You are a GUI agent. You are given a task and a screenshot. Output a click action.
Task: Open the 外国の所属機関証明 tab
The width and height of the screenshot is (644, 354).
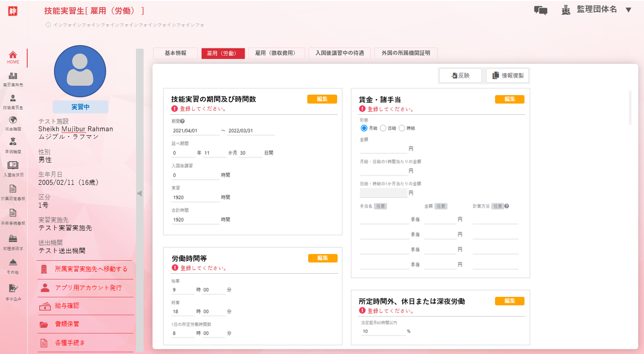405,53
